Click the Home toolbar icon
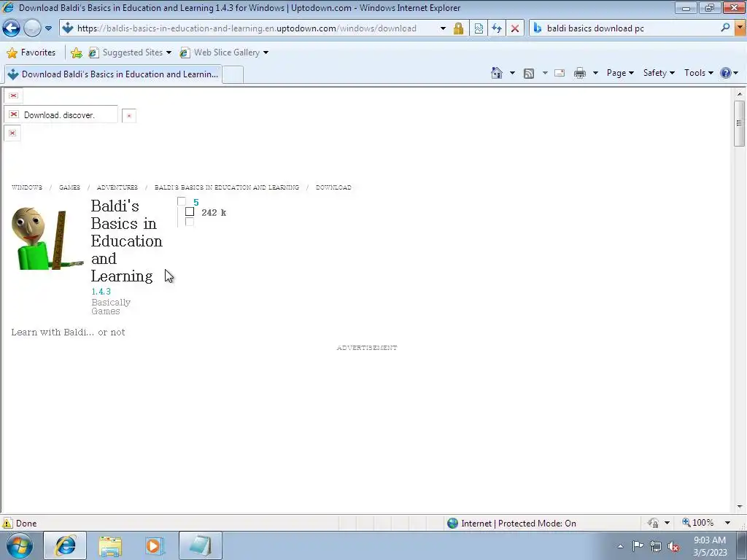747x560 pixels. pyautogui.click(x=496, y=73)
